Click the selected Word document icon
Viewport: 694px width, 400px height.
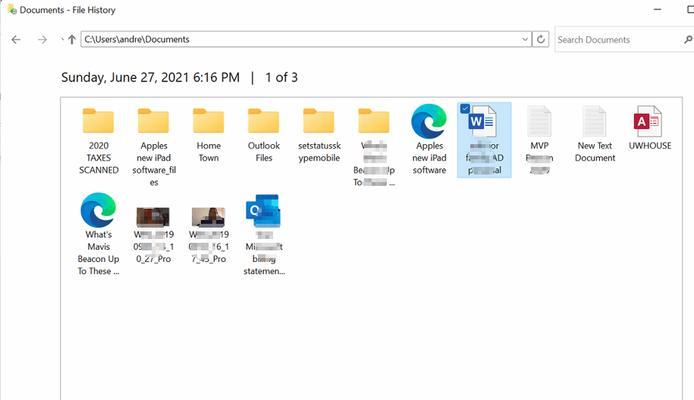482,121
